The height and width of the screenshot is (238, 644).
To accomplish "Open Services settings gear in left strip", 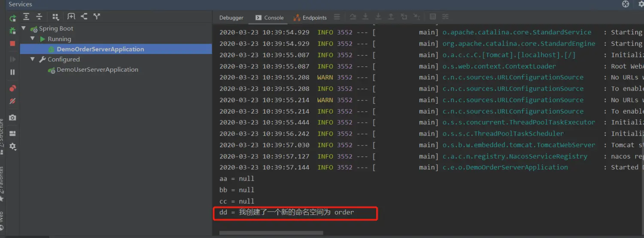I will pyautogui.click(x=12, y=146).
